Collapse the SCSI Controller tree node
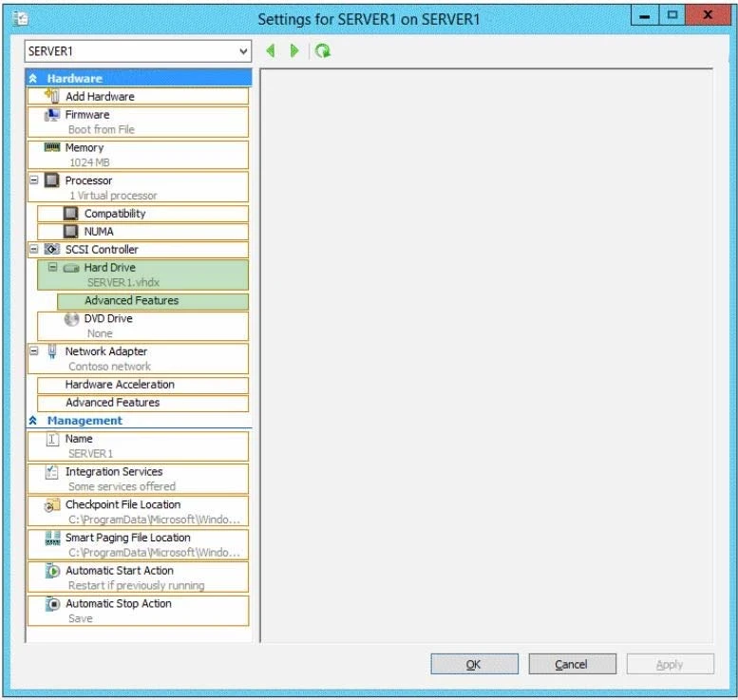 click(x=34, y=250)
